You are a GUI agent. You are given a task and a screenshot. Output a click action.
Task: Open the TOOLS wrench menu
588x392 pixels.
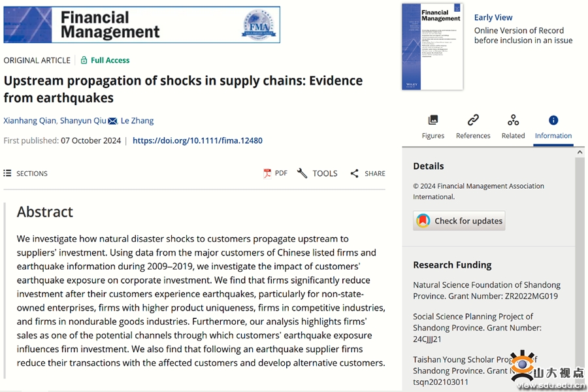point(318,173)
